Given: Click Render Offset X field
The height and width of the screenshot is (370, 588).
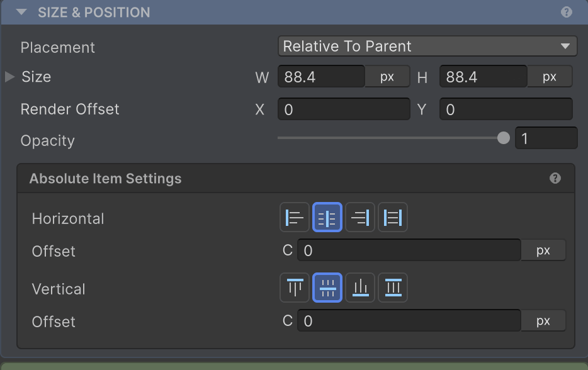Looking at the screenshot, I should pos(344,109).
